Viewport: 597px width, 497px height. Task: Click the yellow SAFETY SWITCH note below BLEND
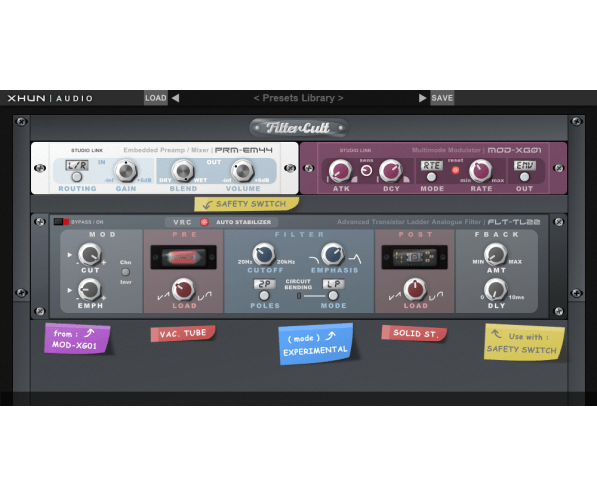[x=246, y=204]
